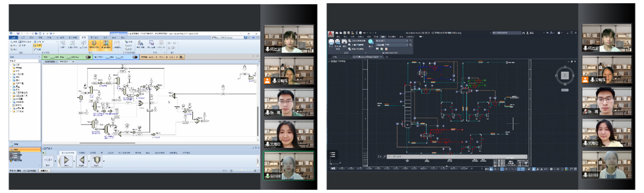Click the AutoCAD ViewCube compass widget

point(565,75)
